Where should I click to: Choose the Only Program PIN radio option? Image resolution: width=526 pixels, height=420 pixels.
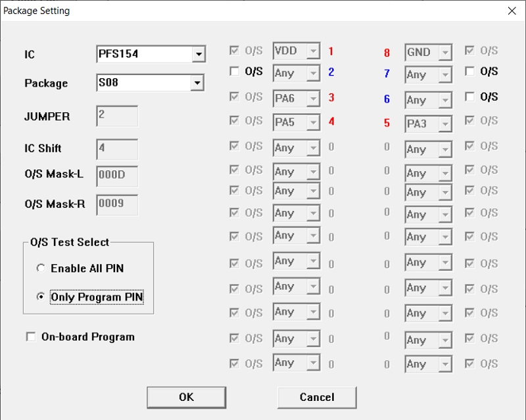(x=41, y=297)
